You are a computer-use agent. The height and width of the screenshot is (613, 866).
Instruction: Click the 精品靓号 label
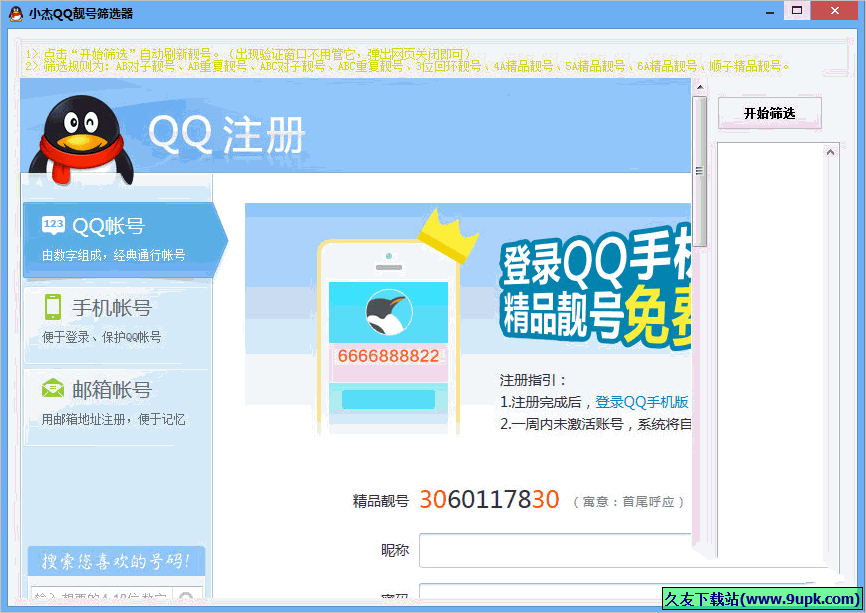[381, 501]
